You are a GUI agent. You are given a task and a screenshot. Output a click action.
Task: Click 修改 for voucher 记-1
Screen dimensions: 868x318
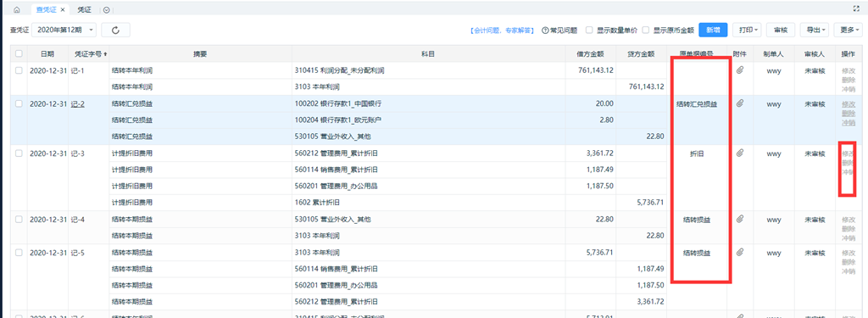point(848,71)
